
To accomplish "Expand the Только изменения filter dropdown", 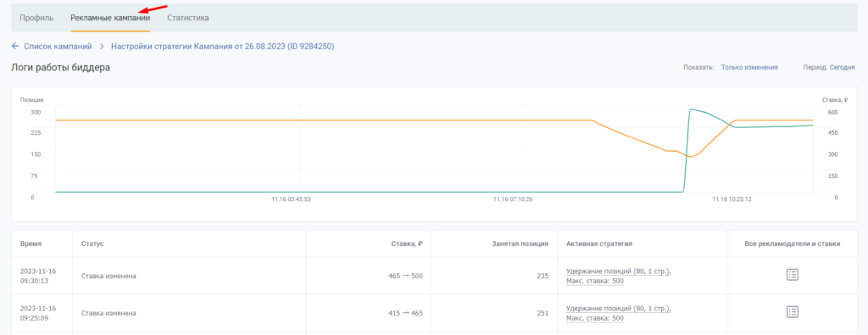I will (749, 67).
